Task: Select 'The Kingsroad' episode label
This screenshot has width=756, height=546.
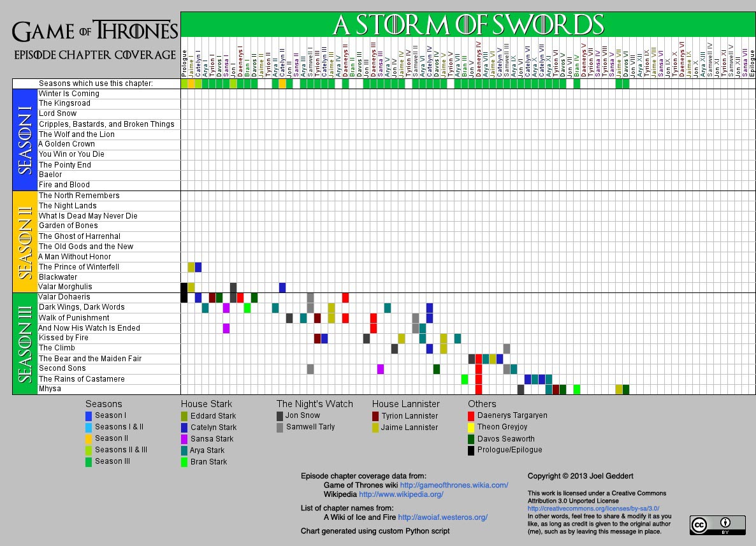Action: [x=64, y=103]
